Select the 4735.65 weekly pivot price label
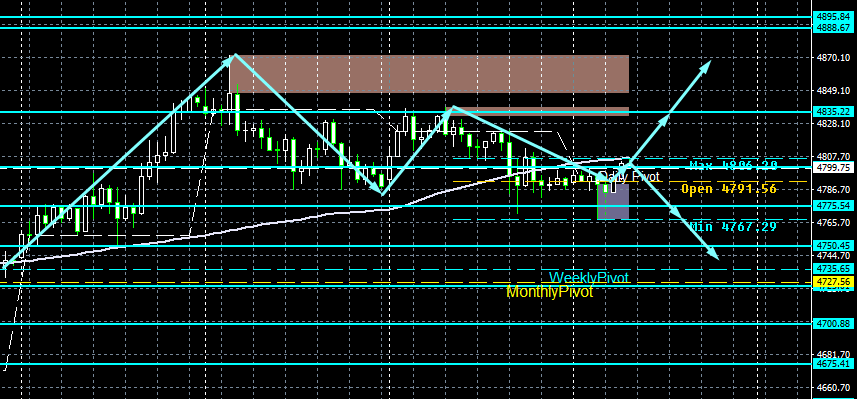Viewport: 857px width, 399px height. tap(833, 269)
